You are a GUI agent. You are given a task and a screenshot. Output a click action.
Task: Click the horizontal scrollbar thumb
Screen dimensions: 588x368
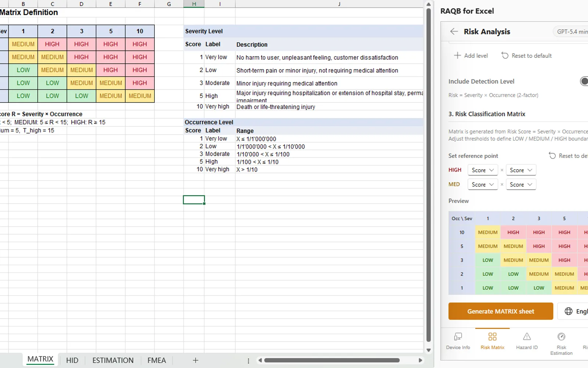tap(332, 360)
